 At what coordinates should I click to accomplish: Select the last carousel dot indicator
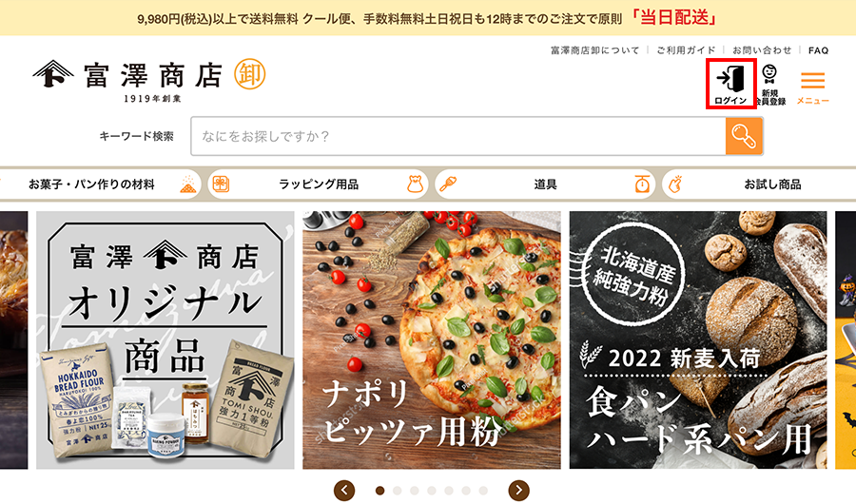pyautogui.click(x=483, y=491)
